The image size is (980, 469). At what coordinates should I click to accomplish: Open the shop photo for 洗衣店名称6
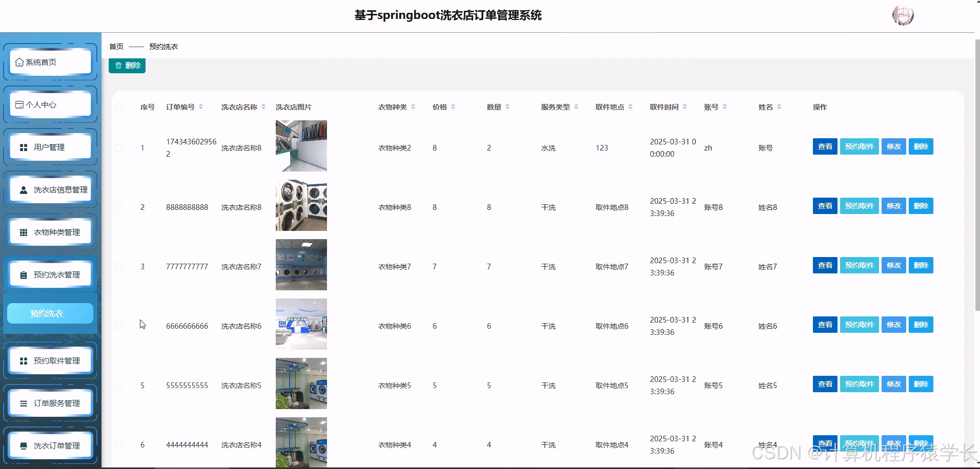coord(301,324)
